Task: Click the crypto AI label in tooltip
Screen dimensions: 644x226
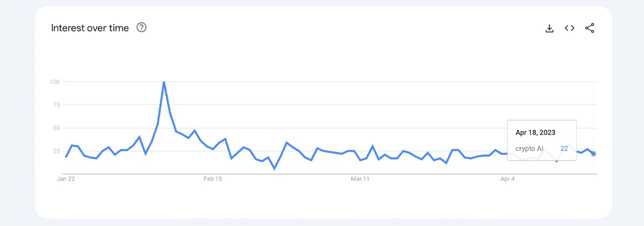Action: [529, 149]
